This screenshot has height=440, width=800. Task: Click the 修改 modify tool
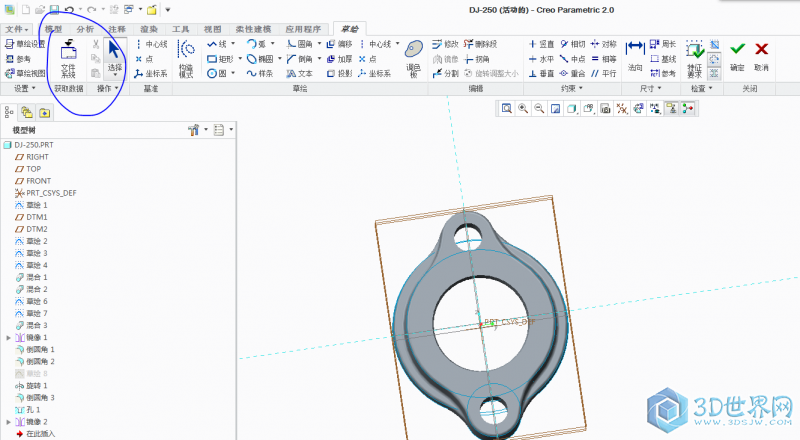(445, 44)
